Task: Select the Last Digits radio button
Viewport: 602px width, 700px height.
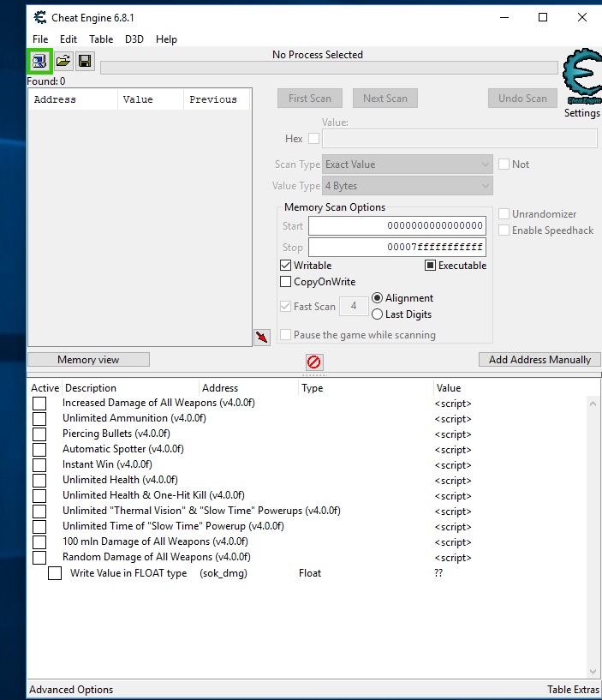Action: pyautogui.click(x=377, y=314)
